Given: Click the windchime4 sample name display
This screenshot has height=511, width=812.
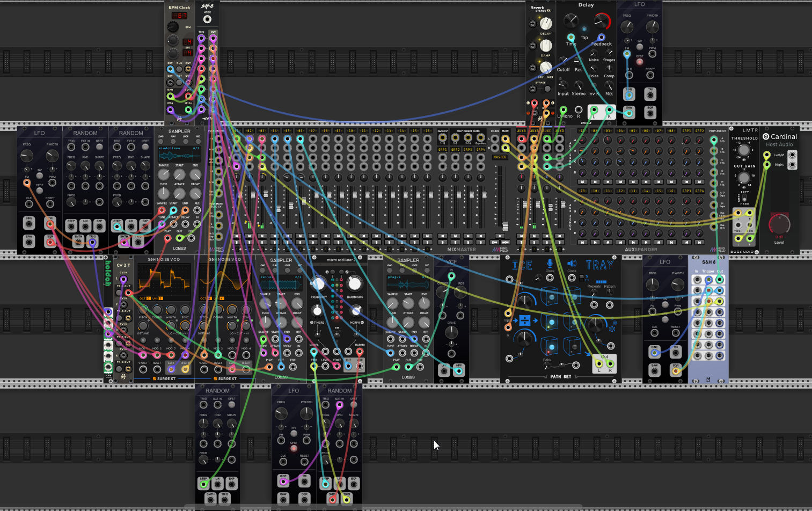Looking at the screenshot, I should tap(179, 154).
